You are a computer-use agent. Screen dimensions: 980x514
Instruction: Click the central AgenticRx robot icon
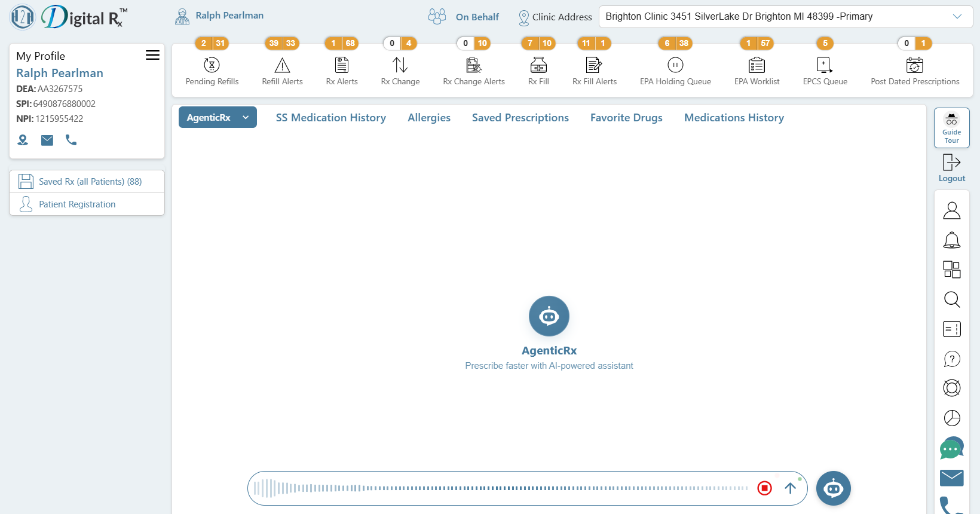[549, 316]
